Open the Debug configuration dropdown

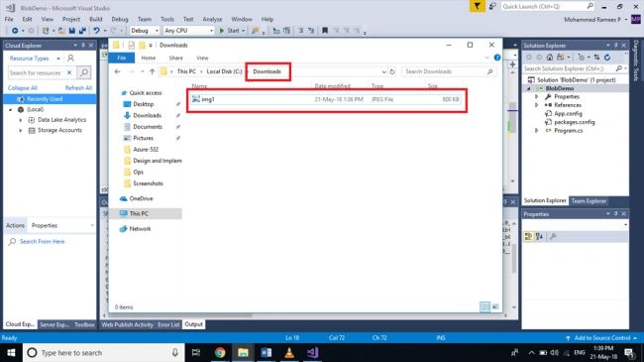pyautogui.click(x=145, y=31)
